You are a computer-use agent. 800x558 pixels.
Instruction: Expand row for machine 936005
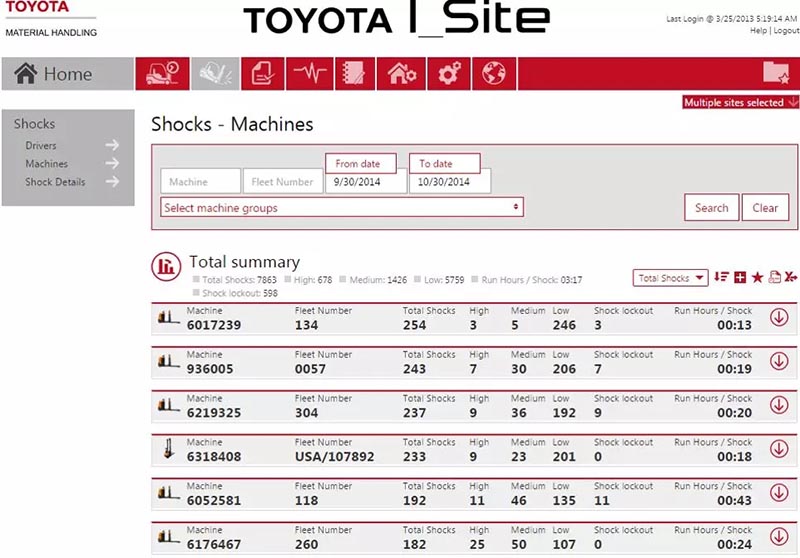[779, 361]
